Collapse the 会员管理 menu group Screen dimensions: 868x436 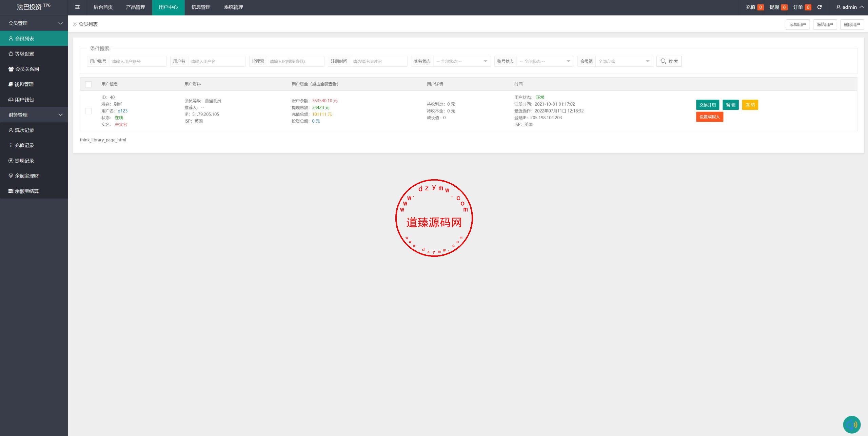pos(34,23)
